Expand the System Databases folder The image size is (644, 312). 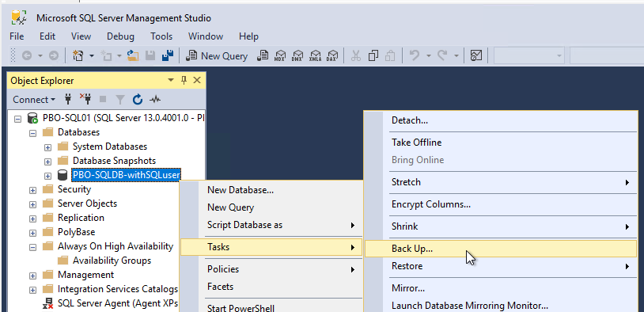click(x=47, y=147)
